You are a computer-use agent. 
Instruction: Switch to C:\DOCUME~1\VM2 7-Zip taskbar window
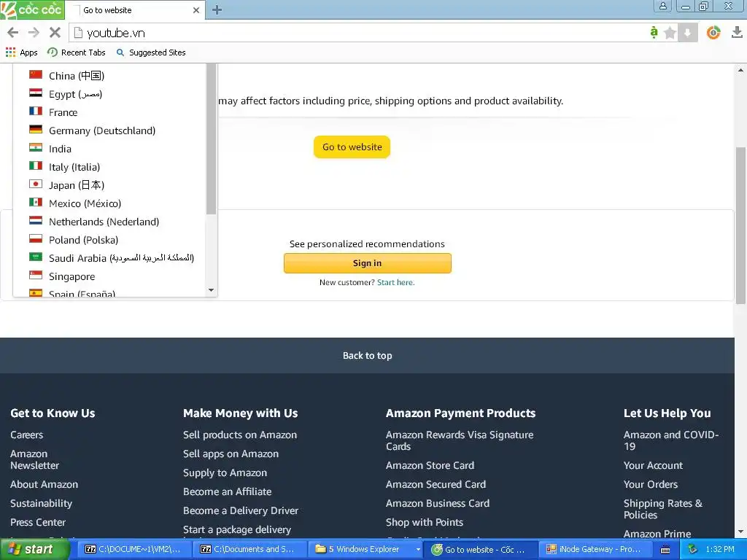coord(133,550)
